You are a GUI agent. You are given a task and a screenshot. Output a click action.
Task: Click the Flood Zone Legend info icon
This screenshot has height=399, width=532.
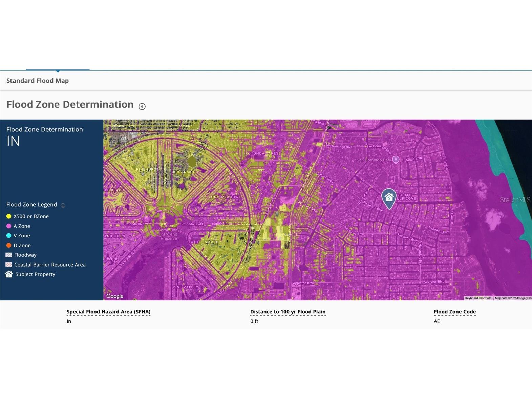point(63,205)
